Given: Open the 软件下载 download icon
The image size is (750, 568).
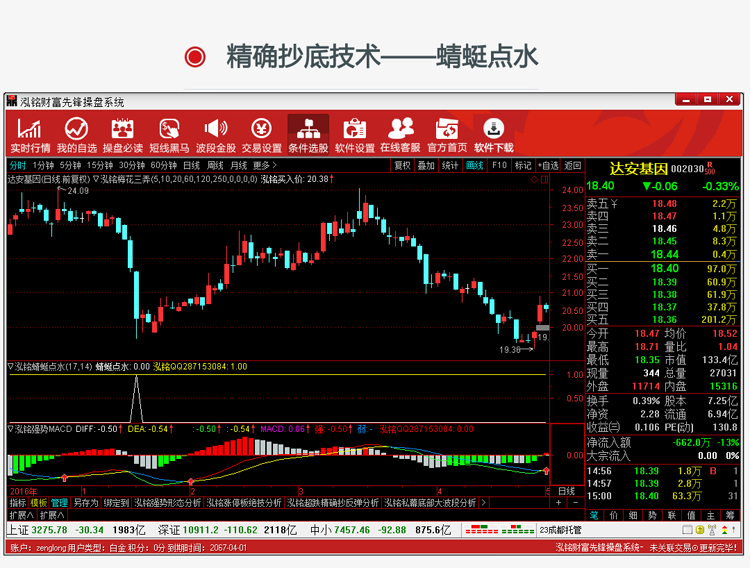Looking at the screenshot, I should (494, 135).
